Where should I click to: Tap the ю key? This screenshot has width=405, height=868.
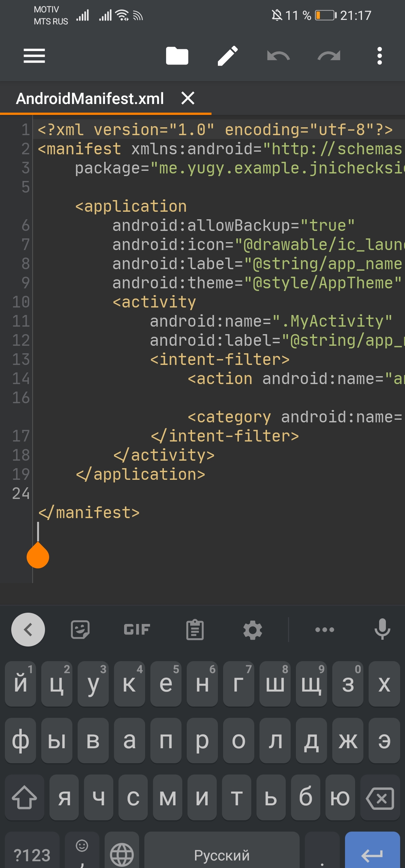pos(340,797)
